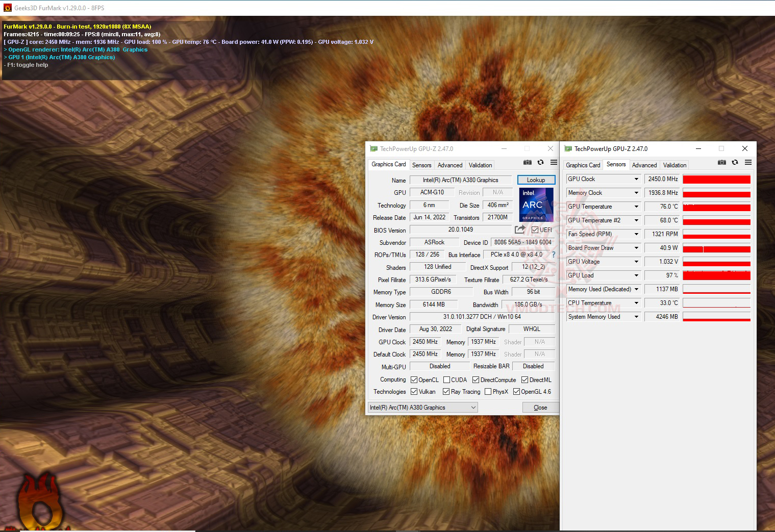Viewport: 775px width, 532px height.
Task: Open the Memory Clock sensor dropdown
Action: 636,193
